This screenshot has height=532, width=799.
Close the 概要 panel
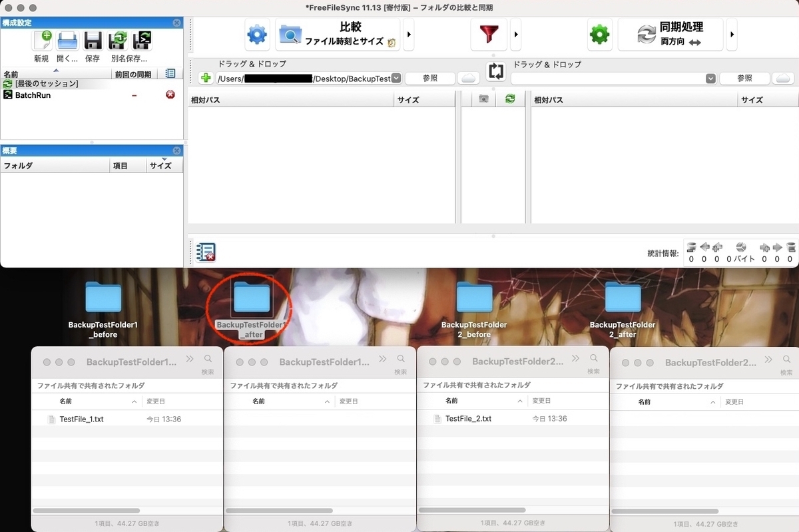pos(176,151)
